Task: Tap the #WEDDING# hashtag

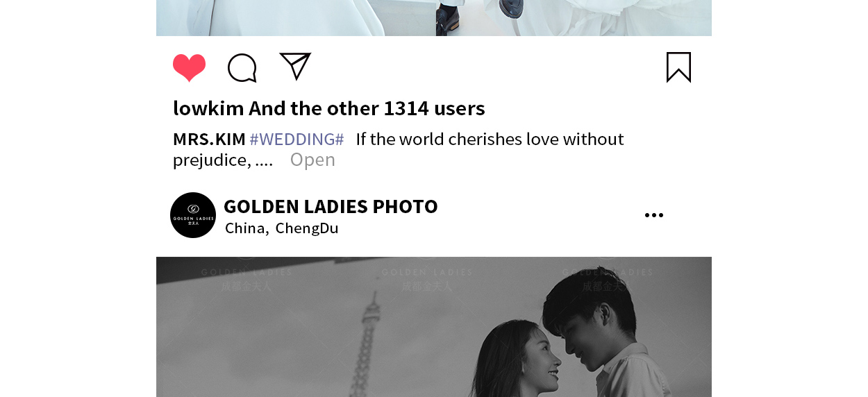Action: pos(297,139)
